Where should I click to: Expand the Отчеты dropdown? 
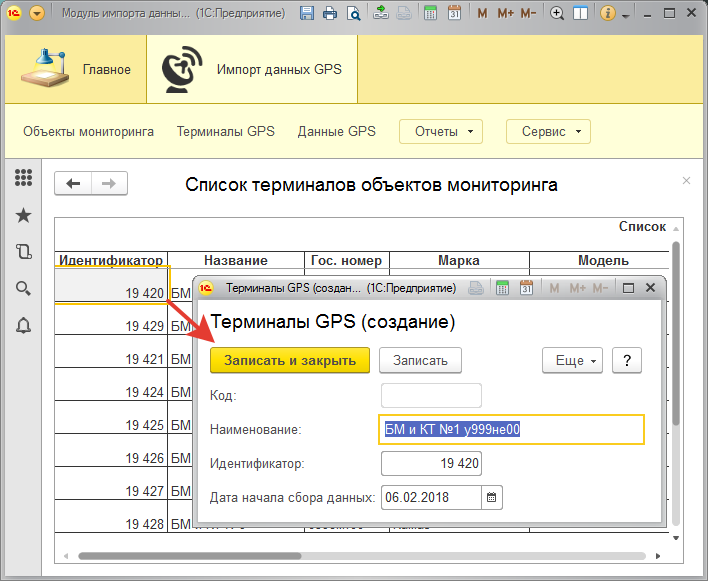pos(440,131)
